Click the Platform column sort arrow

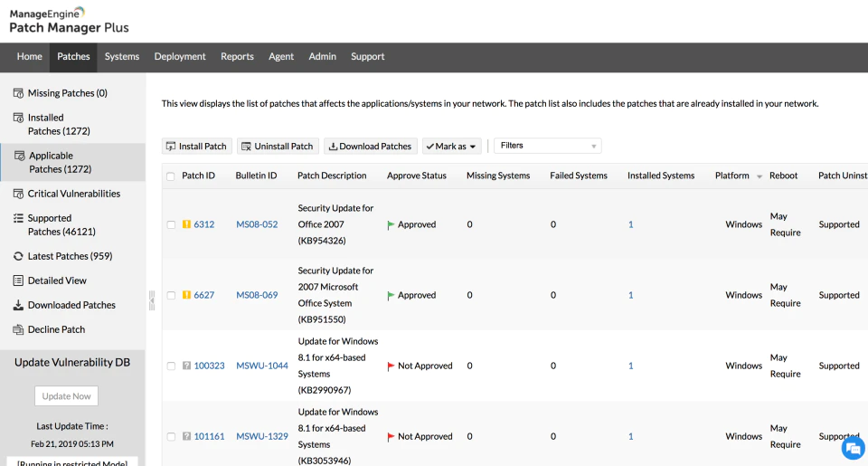coord(759,176)
